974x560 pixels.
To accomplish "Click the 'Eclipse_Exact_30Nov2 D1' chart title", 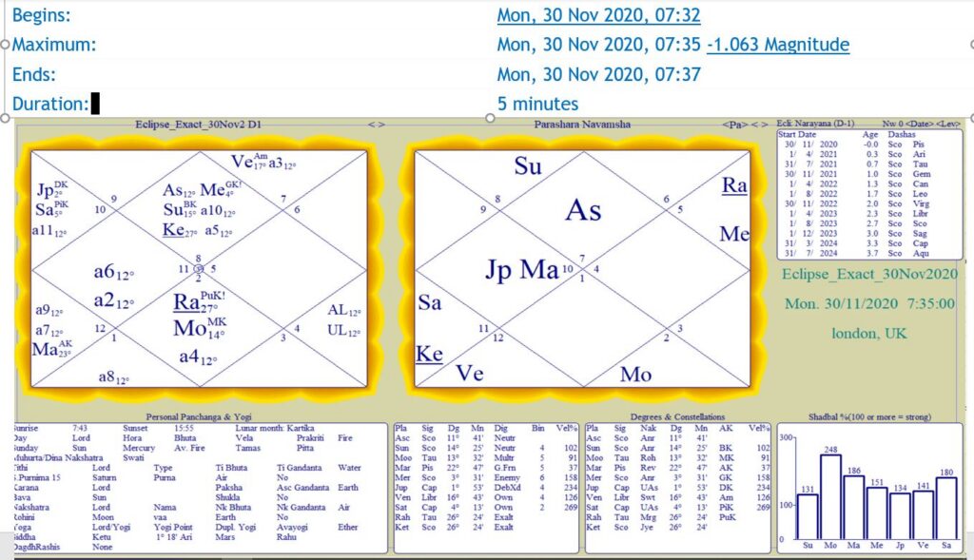I will click(x=198, y=125).
